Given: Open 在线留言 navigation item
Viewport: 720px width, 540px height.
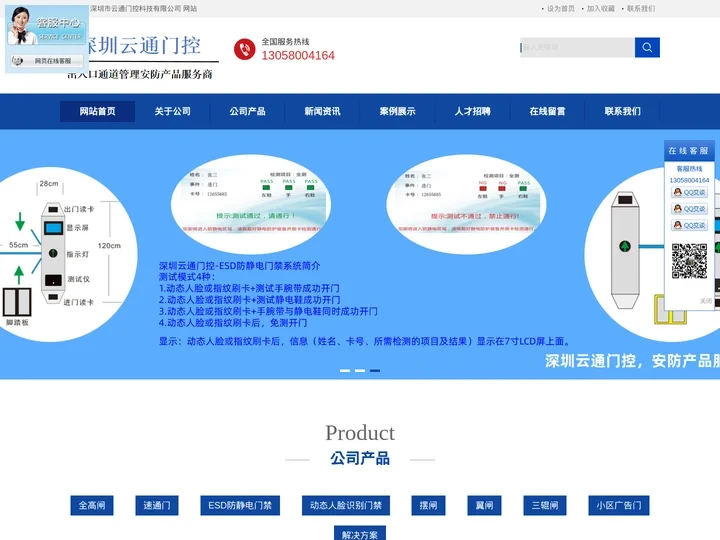Looking at the screenshot, I should click(x=547, y=111).
